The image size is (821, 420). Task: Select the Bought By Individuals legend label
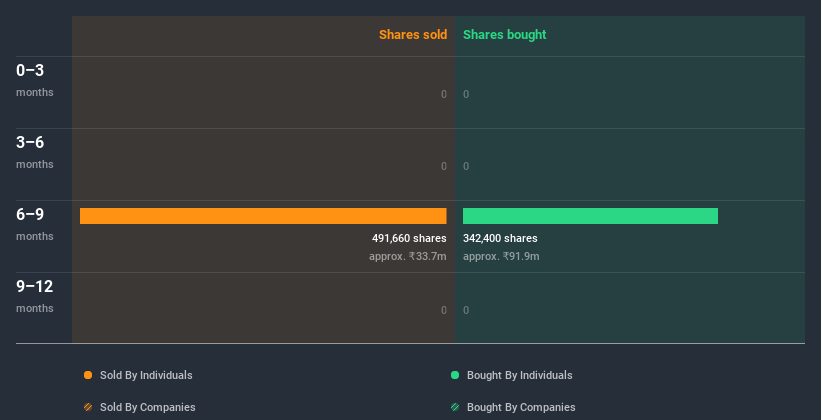pos(519,375)
